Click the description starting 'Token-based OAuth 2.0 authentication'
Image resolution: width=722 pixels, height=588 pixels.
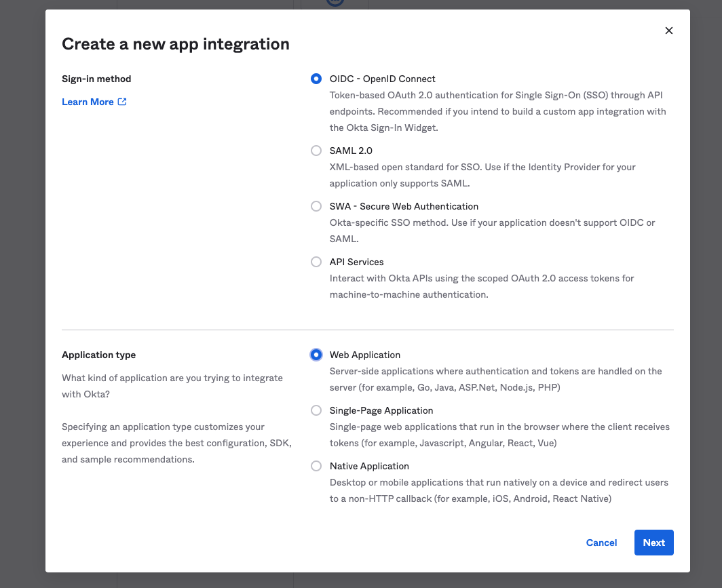[498, 111]
